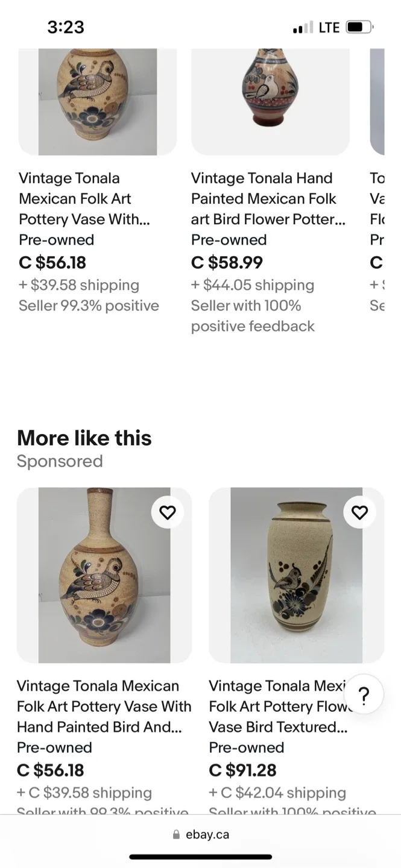Tap the battery icon in status bar
This screenshot has height=868, width=401.
coord(359,27)
